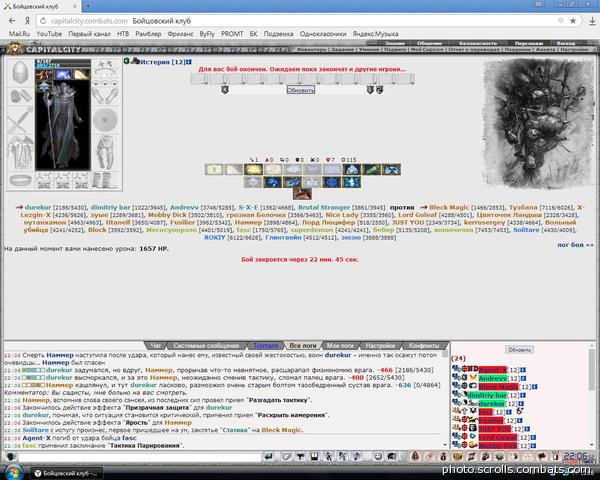The width and height of the screenshot is (600, 480).
Task: Click the browser reload icon
Action: coord(43,21)
